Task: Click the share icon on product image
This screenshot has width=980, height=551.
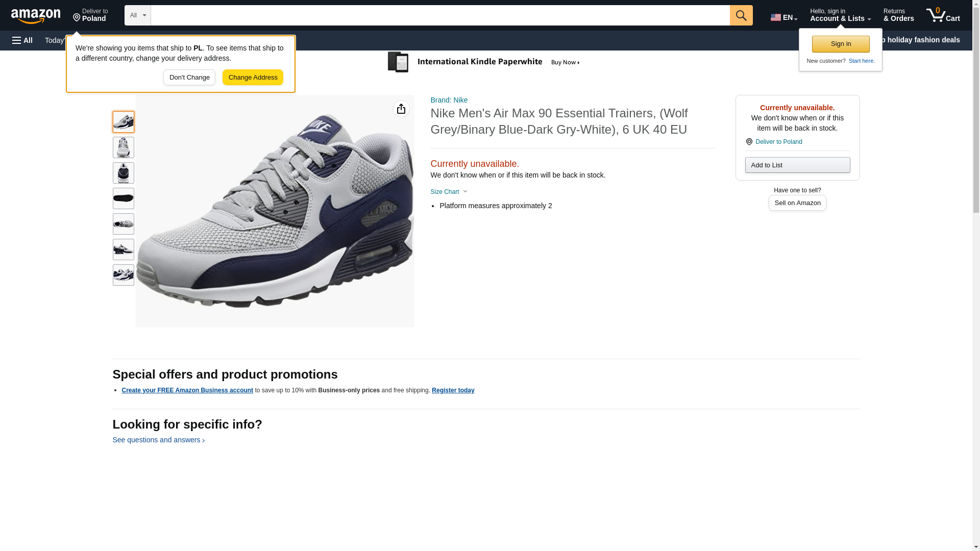Action: tap(401, 109)
